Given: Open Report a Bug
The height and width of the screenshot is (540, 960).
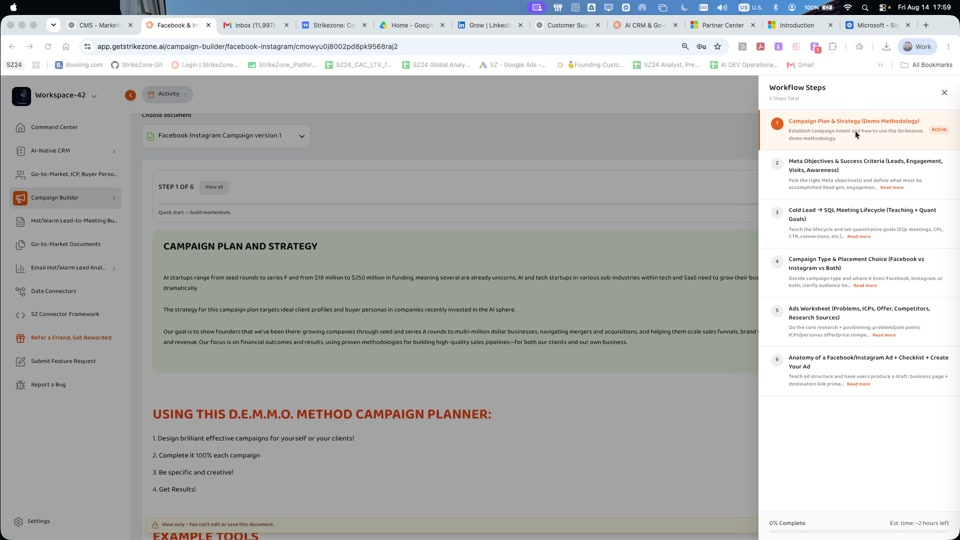Looking at the screenshot, I should 48,384.
